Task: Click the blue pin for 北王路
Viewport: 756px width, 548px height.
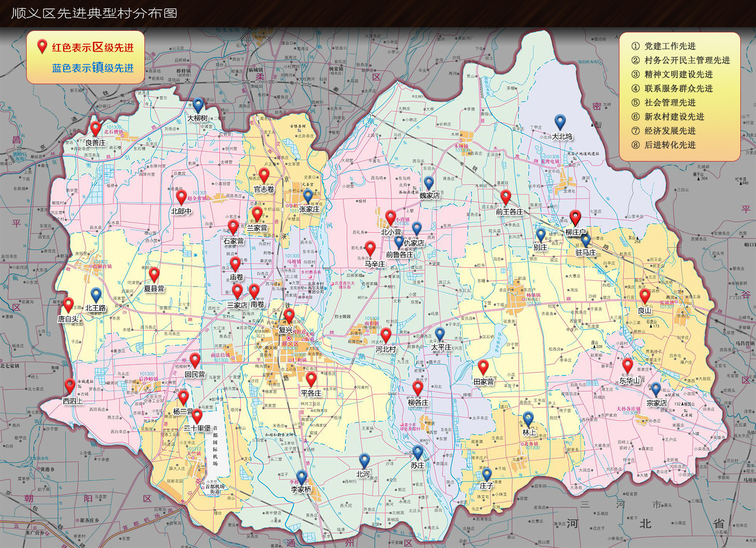Action: [96, 295]
